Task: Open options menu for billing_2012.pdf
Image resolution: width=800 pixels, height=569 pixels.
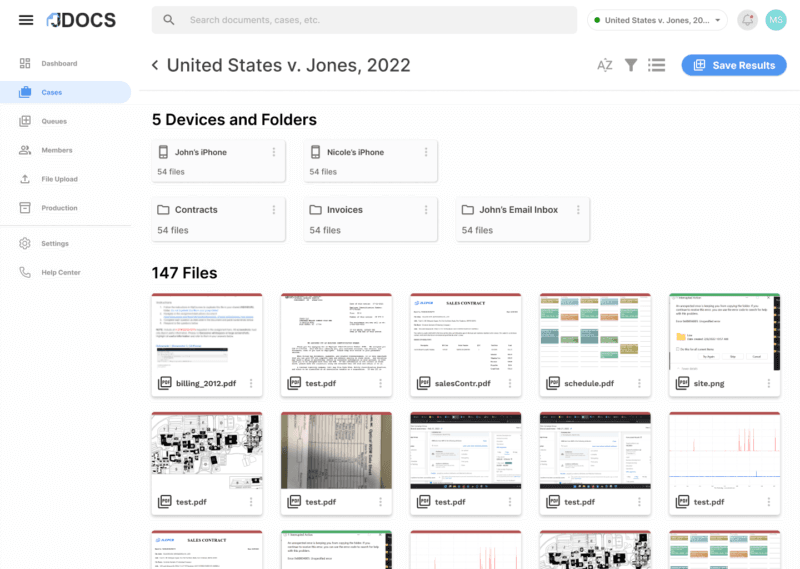Action: coord(251,383)
